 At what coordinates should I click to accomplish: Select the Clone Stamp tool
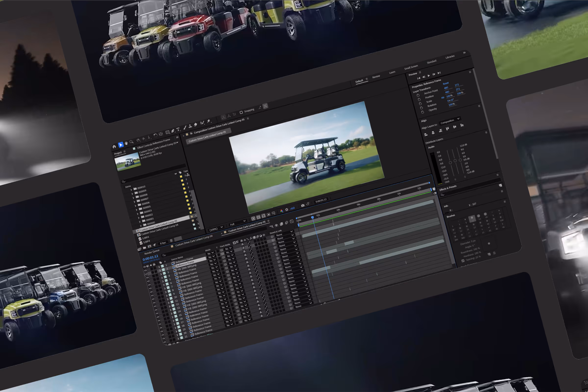click(190, 126)
